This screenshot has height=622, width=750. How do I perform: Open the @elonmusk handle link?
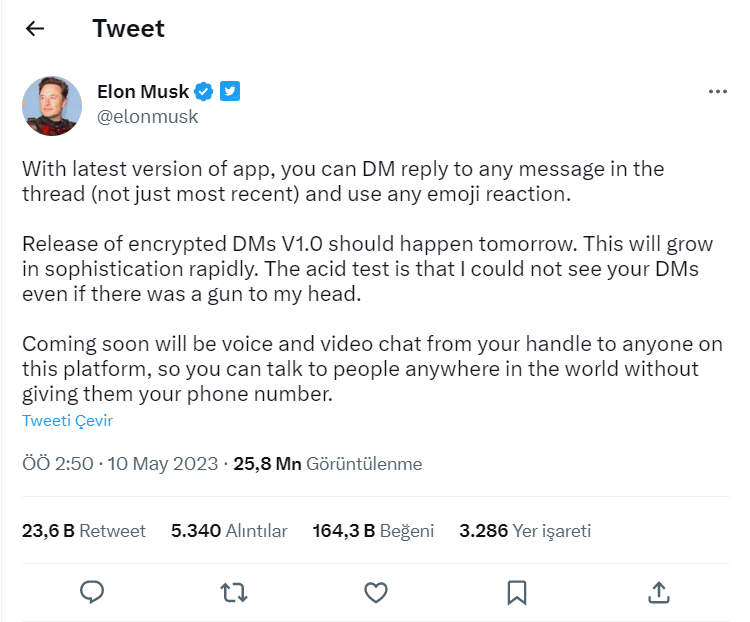pos(147,117)
